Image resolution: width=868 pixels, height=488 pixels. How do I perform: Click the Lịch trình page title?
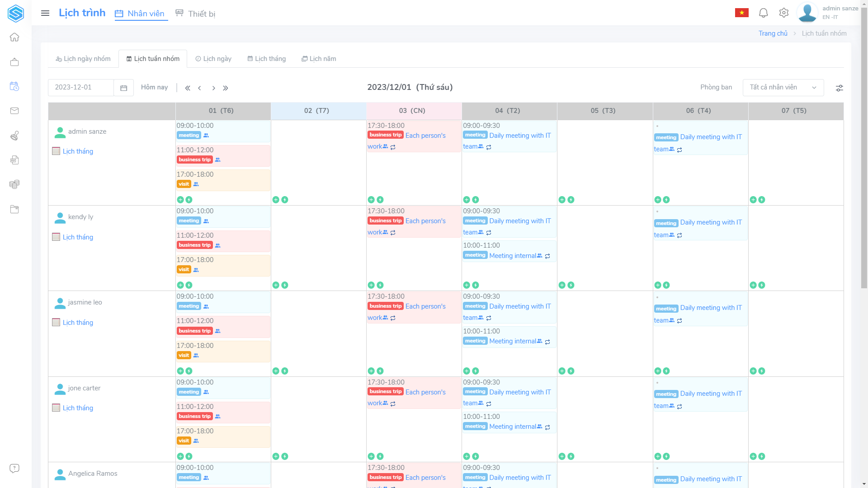point(82,13)
